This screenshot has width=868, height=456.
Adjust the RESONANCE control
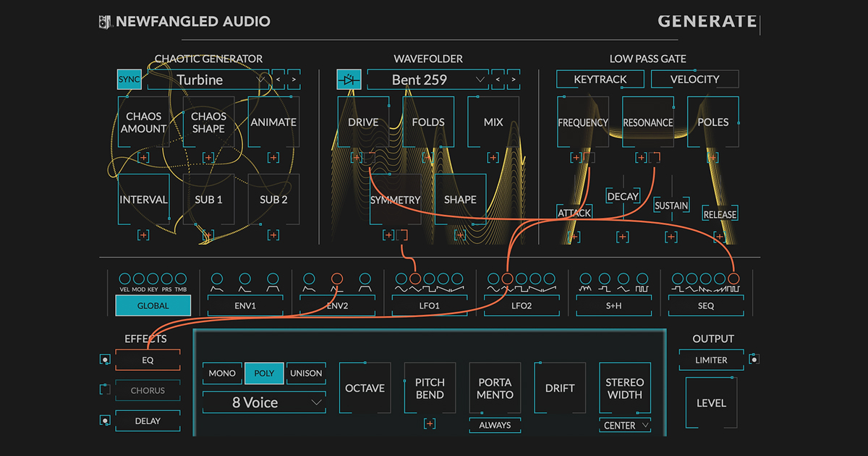(647, 122)
